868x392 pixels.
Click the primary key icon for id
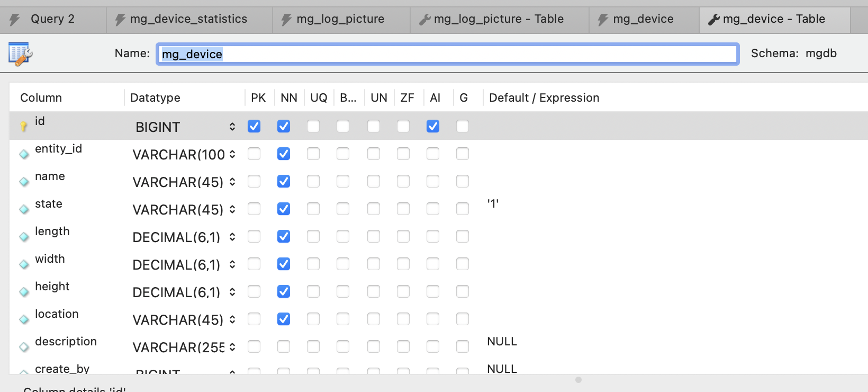(24, 127)
